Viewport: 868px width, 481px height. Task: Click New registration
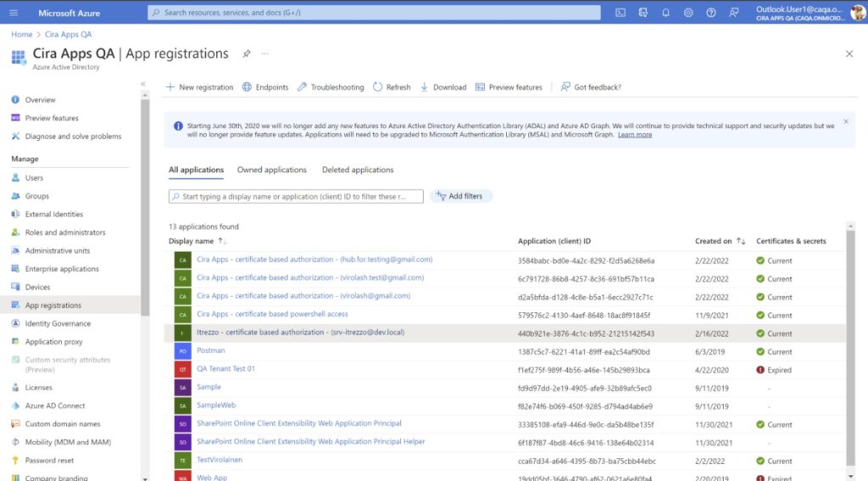(x=199, y=87)
